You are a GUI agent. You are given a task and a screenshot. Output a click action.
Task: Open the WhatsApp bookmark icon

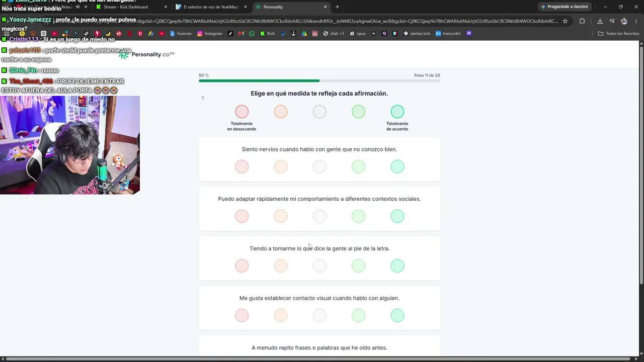[252, 34]
